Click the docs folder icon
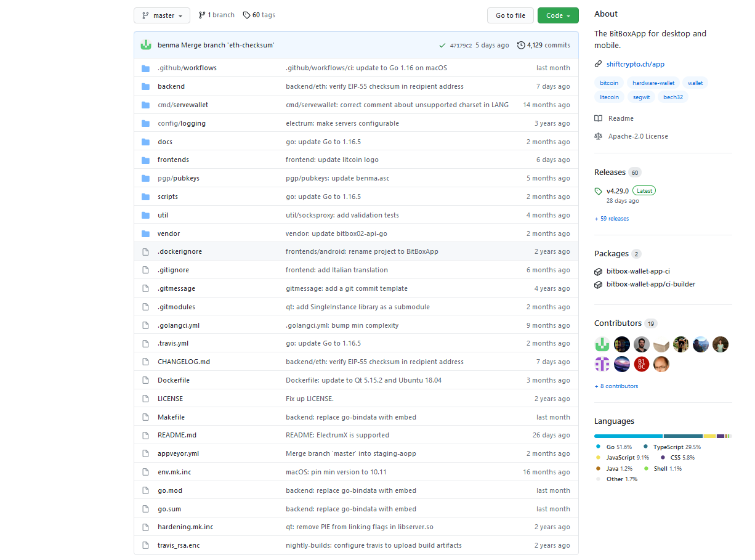 point(146,142)
